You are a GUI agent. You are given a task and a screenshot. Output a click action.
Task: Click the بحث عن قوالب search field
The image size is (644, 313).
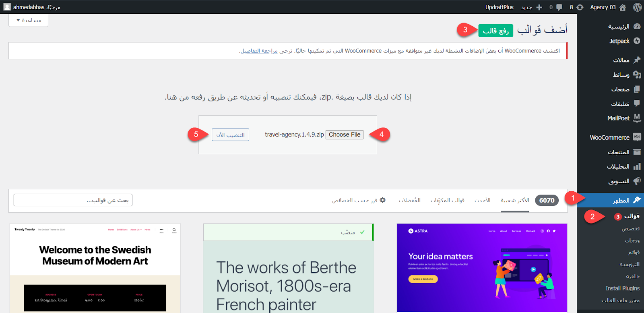[73, 200]
